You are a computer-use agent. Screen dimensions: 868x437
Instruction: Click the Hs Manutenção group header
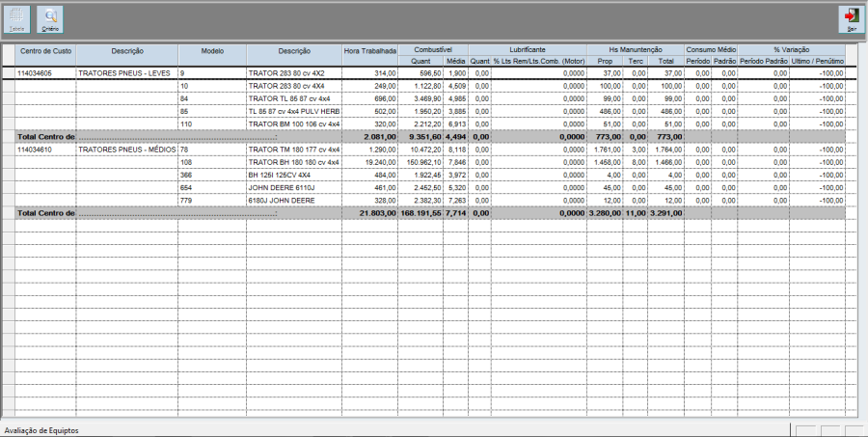(x=636, y=50)
